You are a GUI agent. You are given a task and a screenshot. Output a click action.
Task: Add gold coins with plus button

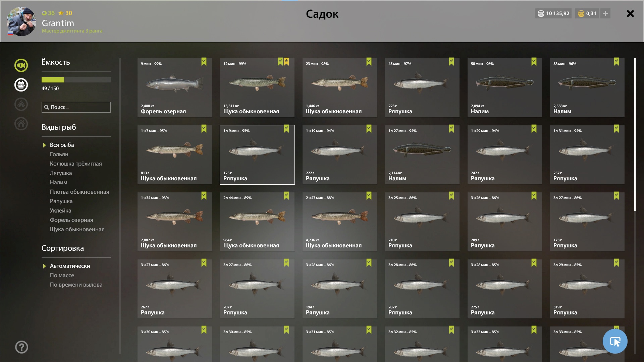[605, 13]
